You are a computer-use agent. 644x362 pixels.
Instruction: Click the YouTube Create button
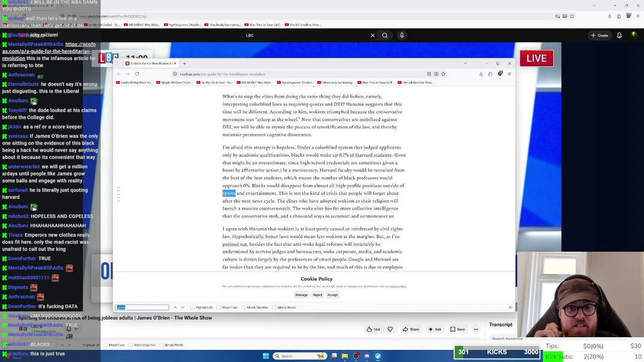(600, 35)
